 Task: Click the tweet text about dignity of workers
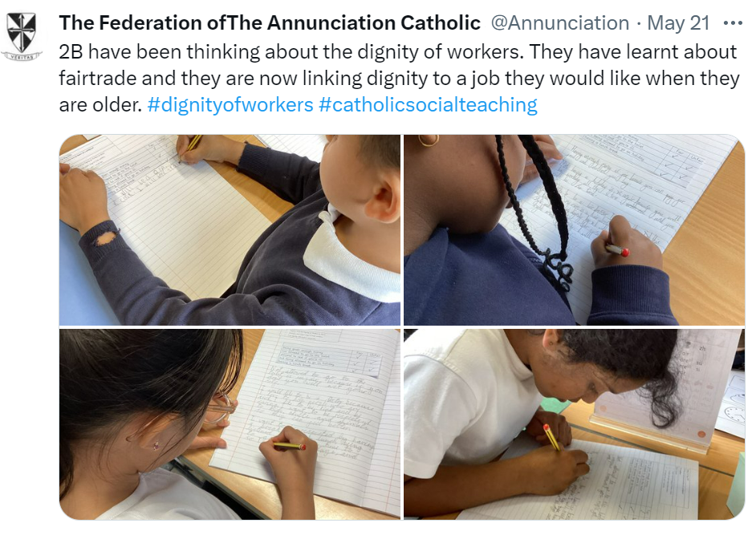(x=398, y=78)
